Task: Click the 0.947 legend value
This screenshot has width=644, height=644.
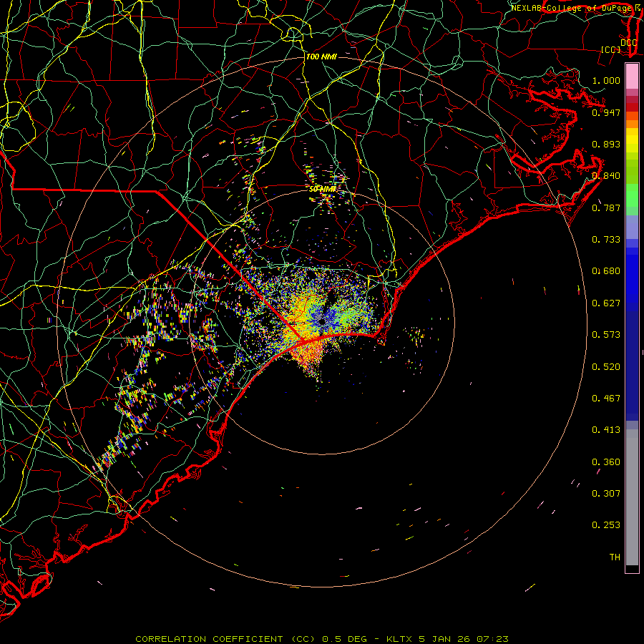Action: (606, 112)
